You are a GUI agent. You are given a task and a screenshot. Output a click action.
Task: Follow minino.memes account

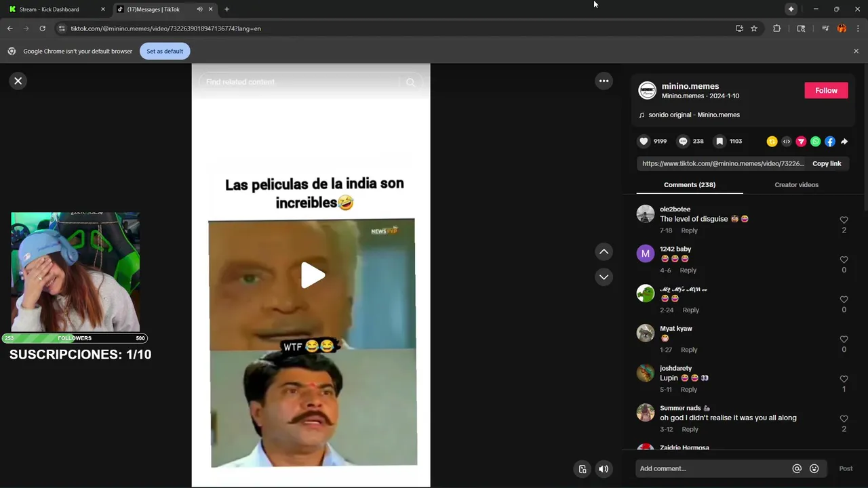tap(826, 90)
